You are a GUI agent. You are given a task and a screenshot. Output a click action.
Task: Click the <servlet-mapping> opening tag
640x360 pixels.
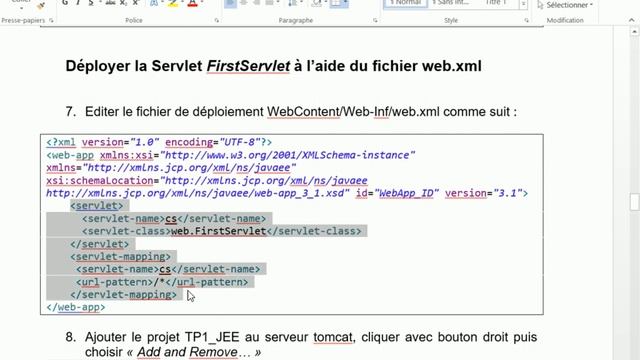point(120,256)
